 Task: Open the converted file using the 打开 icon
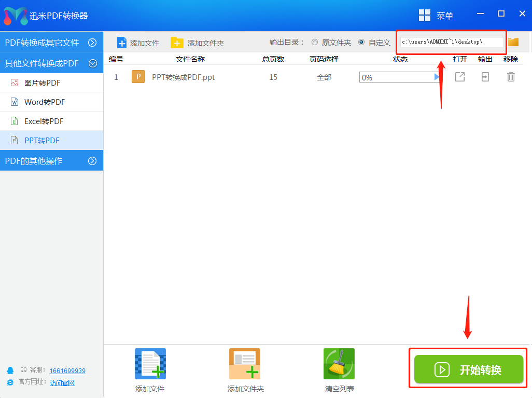point(459,76)
